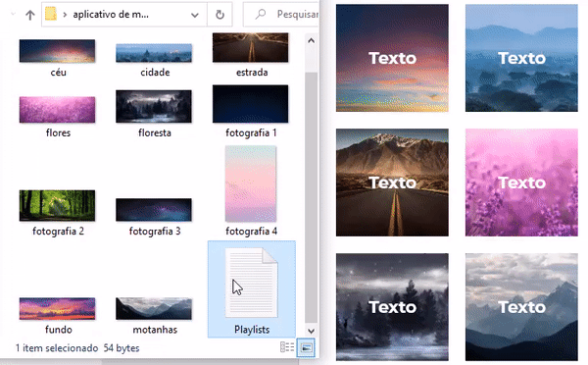
Task: Expand the address bar history dropdown
Action: click(x=195, y=15)
